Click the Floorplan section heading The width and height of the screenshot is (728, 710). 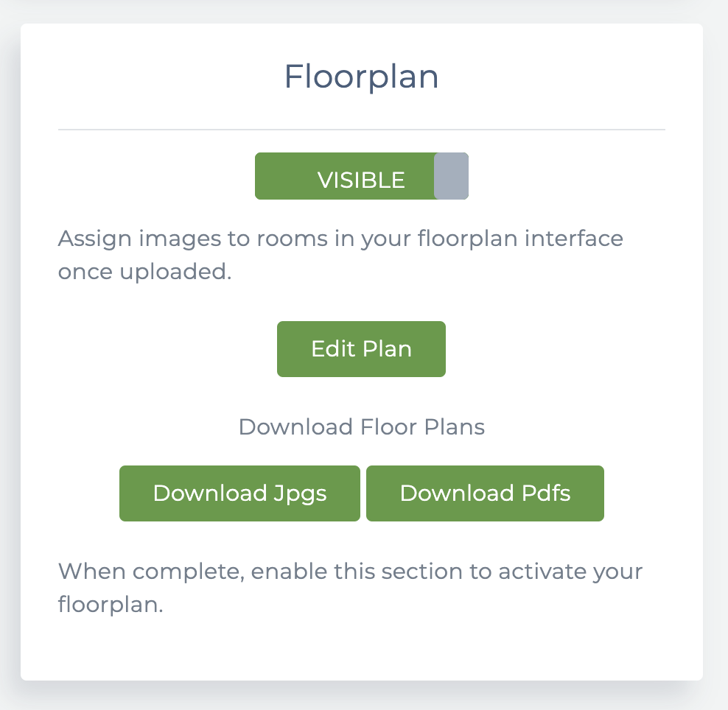coord(361,77)
